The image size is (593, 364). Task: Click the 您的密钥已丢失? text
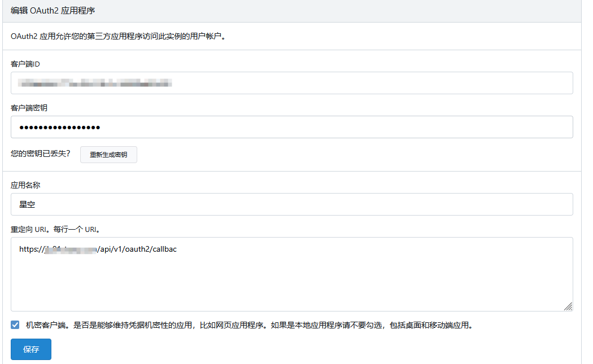[41, 154]
